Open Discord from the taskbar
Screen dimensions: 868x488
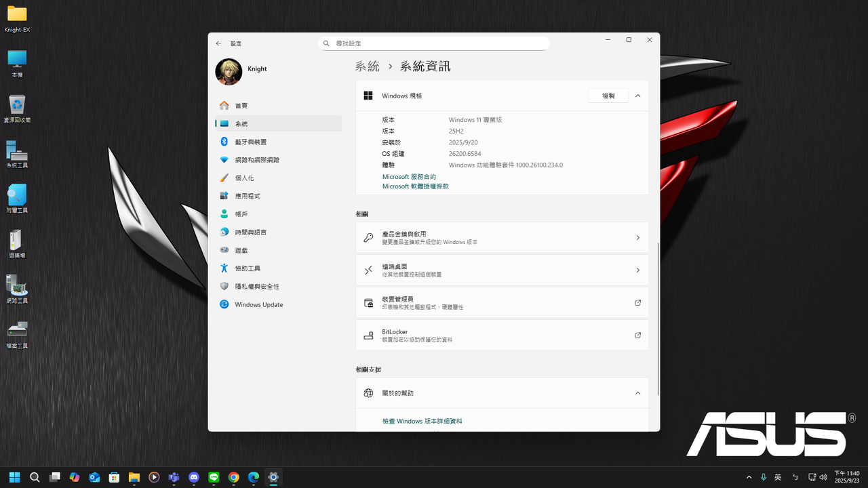tap(194, 477)
